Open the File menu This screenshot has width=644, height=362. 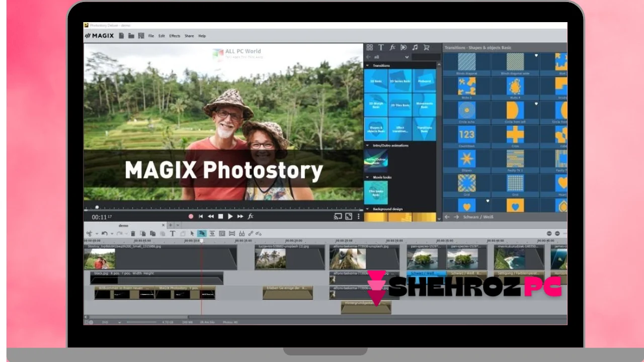[151, 36]
